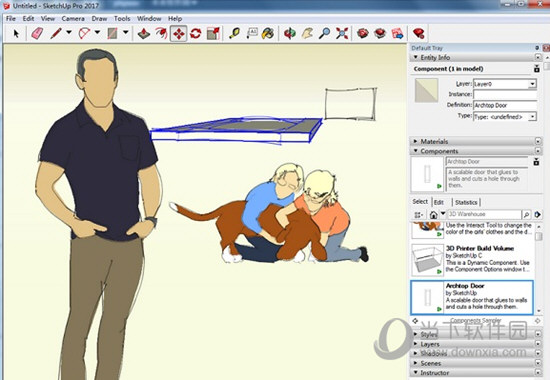
Task: Select the Zoom magnifier tool
Action: tap(324, 34)
